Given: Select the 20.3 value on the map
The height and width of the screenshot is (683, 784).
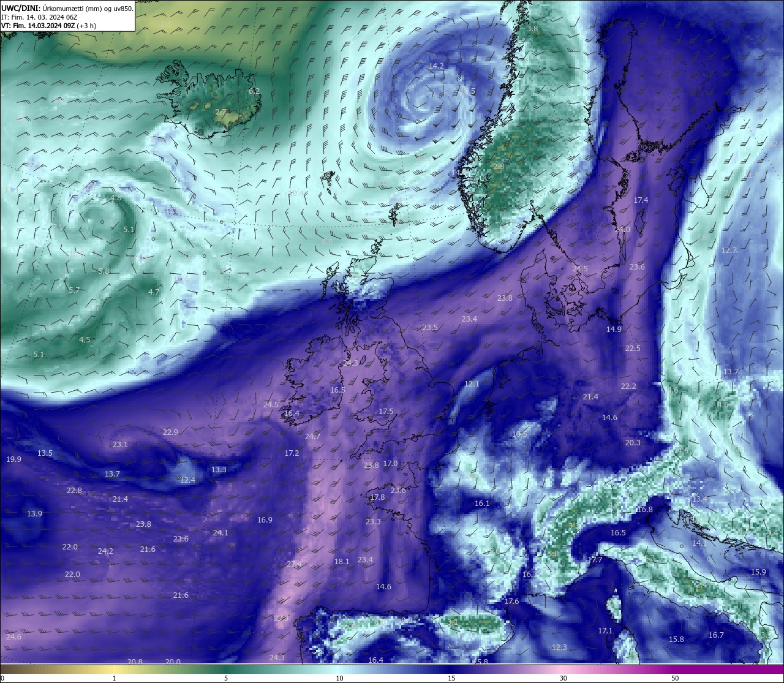Looking at the screenshot, I should tap(633, 443).
